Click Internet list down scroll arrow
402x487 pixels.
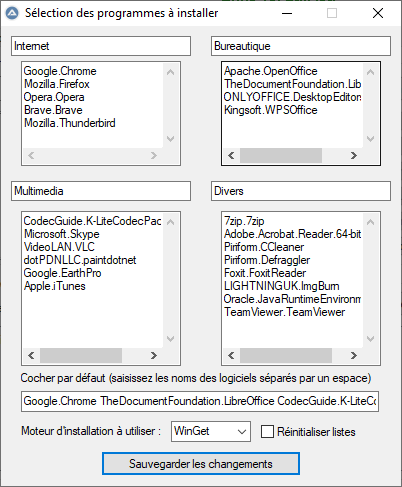(x=171, y=139)
